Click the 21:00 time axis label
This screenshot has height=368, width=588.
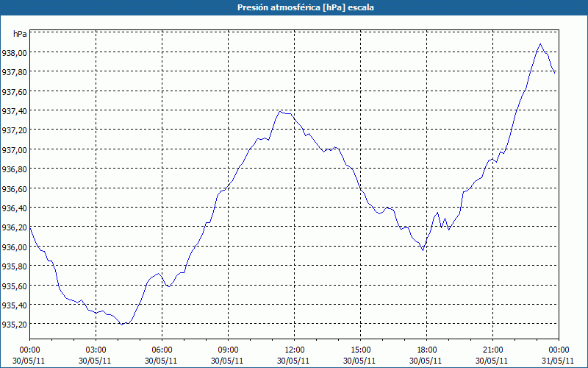(492, 350)
